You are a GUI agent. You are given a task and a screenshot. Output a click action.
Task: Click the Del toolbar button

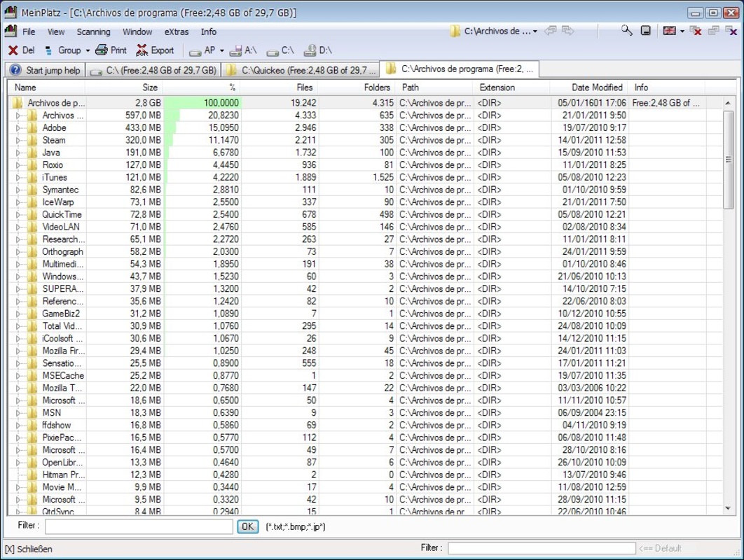[21, 50]
